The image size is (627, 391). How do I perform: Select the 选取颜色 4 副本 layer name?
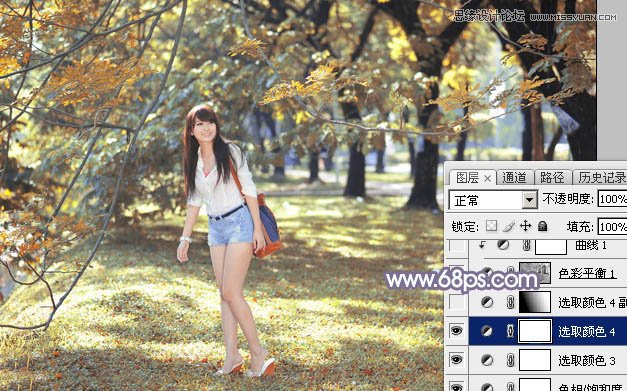[593, 303]
